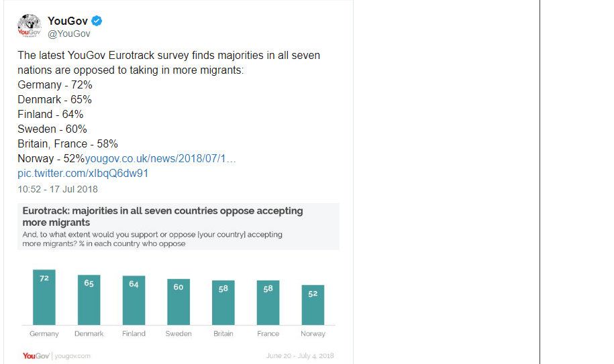The width and height of the screenshot is (614, 364).
Task: Click the YouGov profile avatar
Action: coord(30,25)
